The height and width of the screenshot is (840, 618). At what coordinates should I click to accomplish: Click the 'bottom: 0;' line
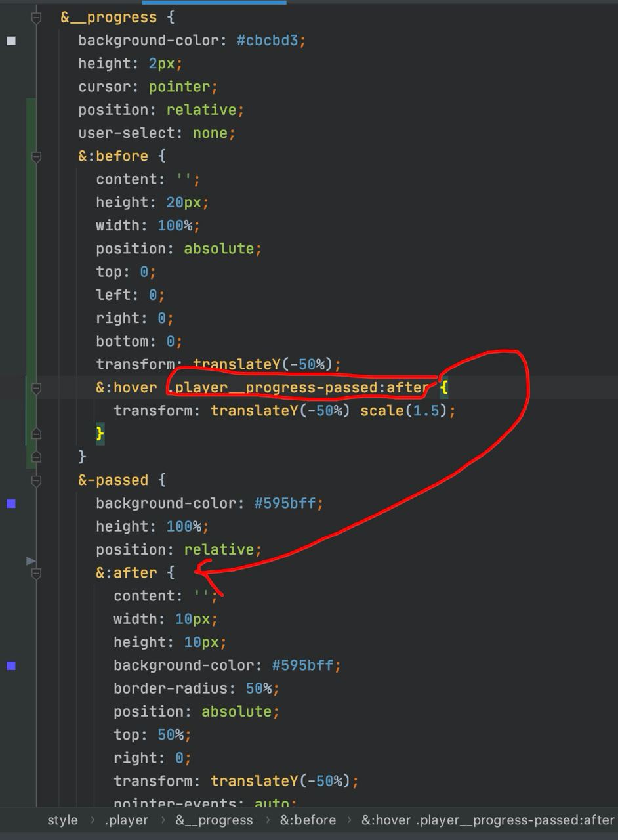coord(139,341)
